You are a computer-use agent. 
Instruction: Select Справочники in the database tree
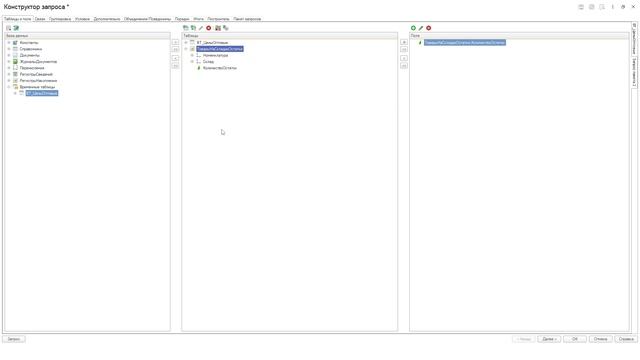click(x=31, y=49)
